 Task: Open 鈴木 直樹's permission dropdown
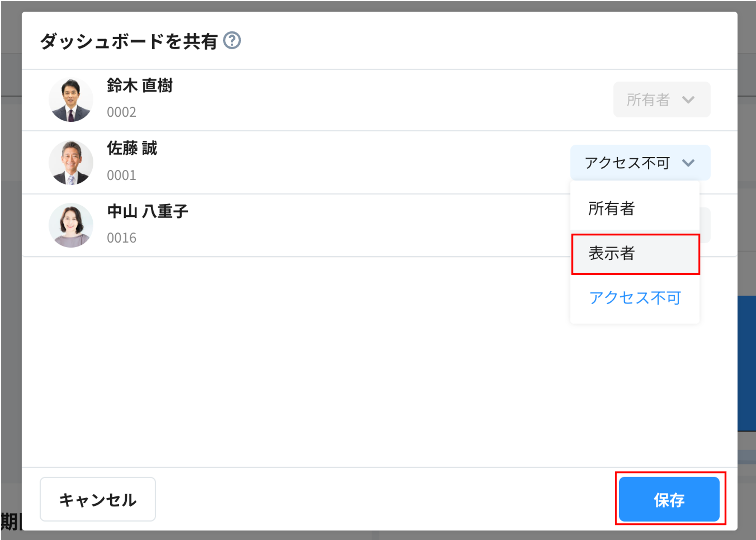click(x=662, y=100)
